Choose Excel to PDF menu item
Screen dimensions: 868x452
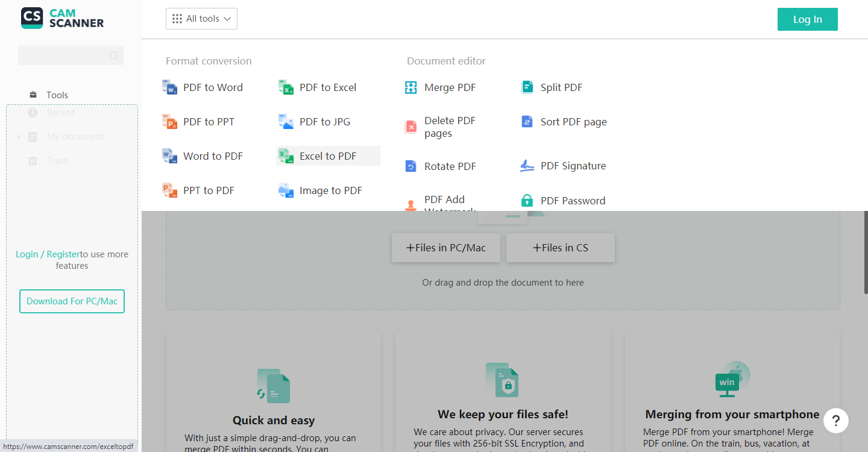coord(328,156)
